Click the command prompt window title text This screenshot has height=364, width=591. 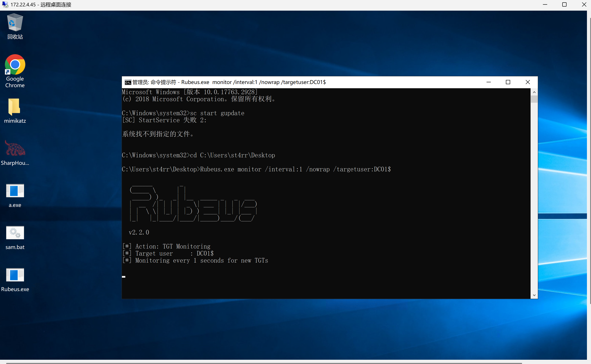(x=229, y=82)
